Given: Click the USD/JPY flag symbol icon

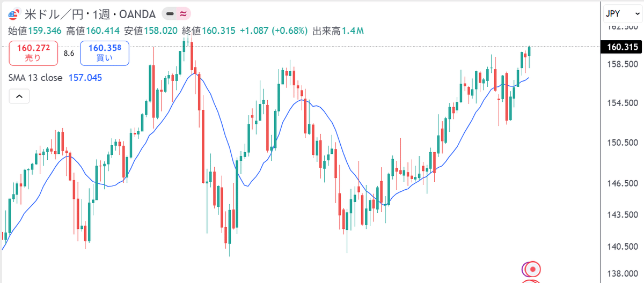Looking at the screenshot, I should [x=13, y=14].
